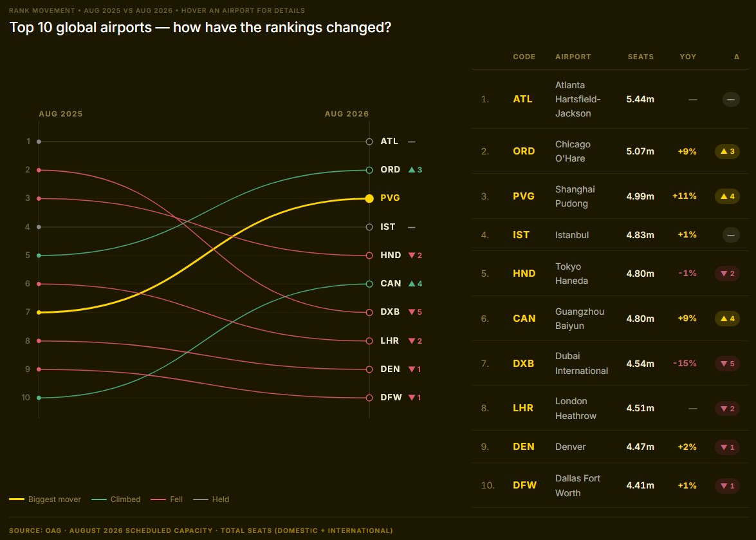
Task: Click the DXB endpoint circle marker
Action: click(x=369, y=312)
